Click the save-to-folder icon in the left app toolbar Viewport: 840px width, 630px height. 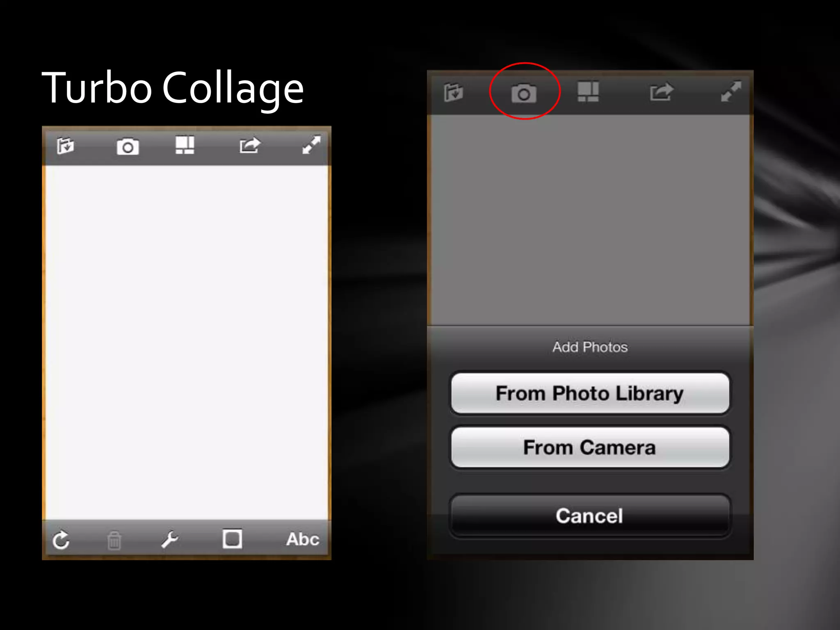[x=65, y=146]
